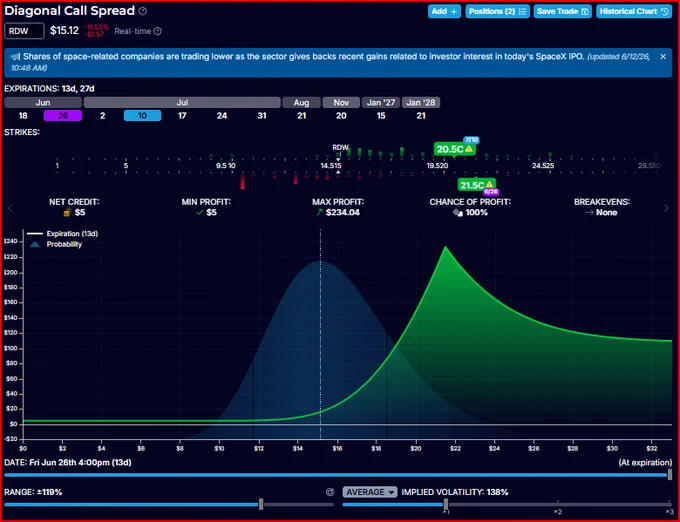680x522 pixels.
Task: Click strike label 24.525 on strikes axis
Action: tap(543, 166)
